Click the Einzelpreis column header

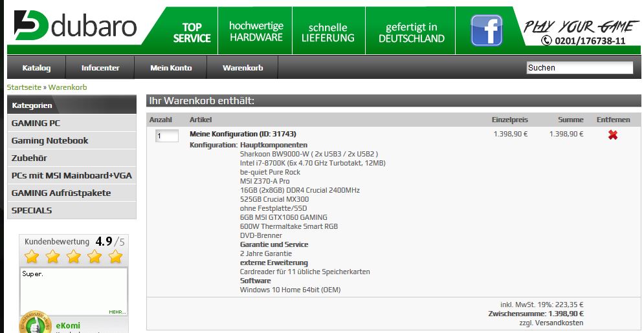click(509, 120)
